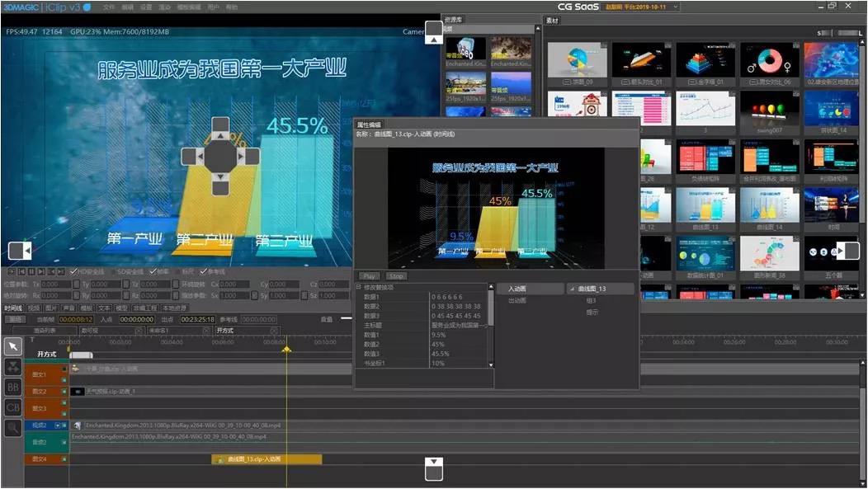Toggle the lock box next to Tx field
The image size is (868, 489).
pos(77,284)
